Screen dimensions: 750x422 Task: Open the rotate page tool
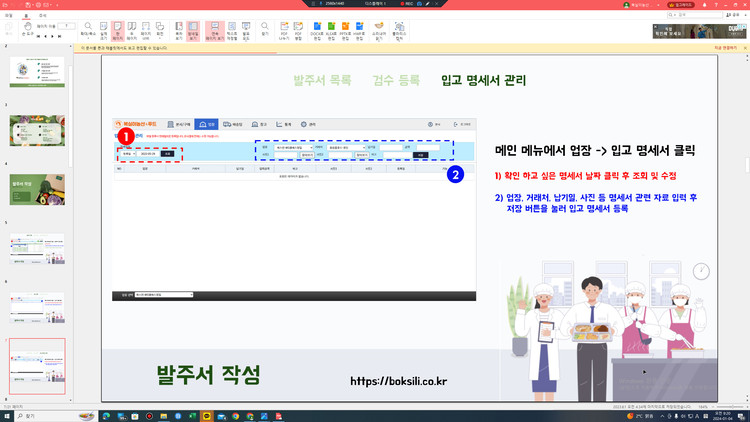click(x=160, y=31)
